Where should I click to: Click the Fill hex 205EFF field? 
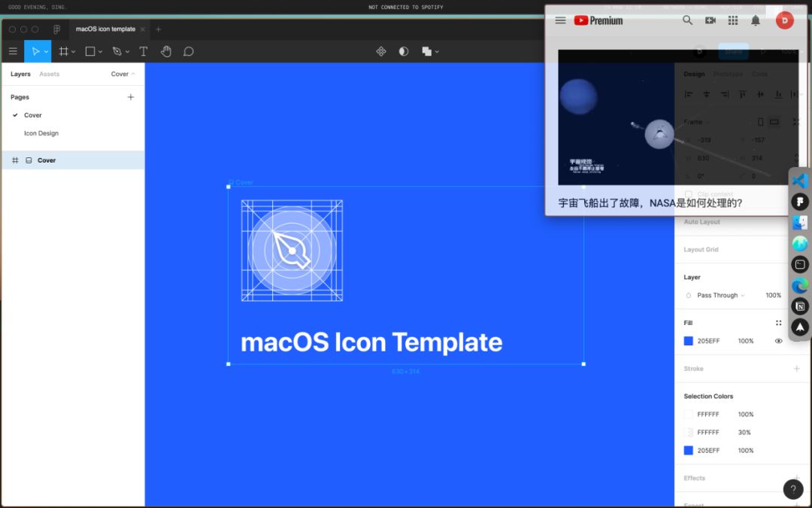[x=708, y=341]
